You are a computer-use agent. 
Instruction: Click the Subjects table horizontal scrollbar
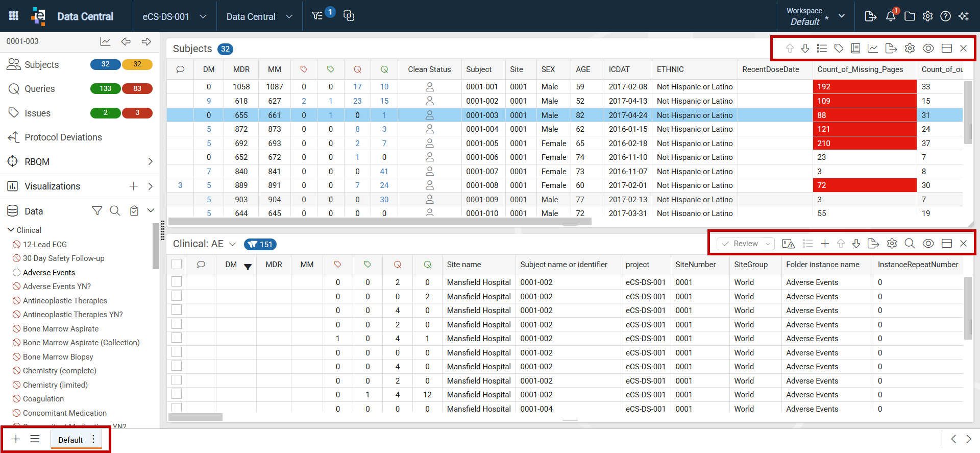[x=380, y=222]
